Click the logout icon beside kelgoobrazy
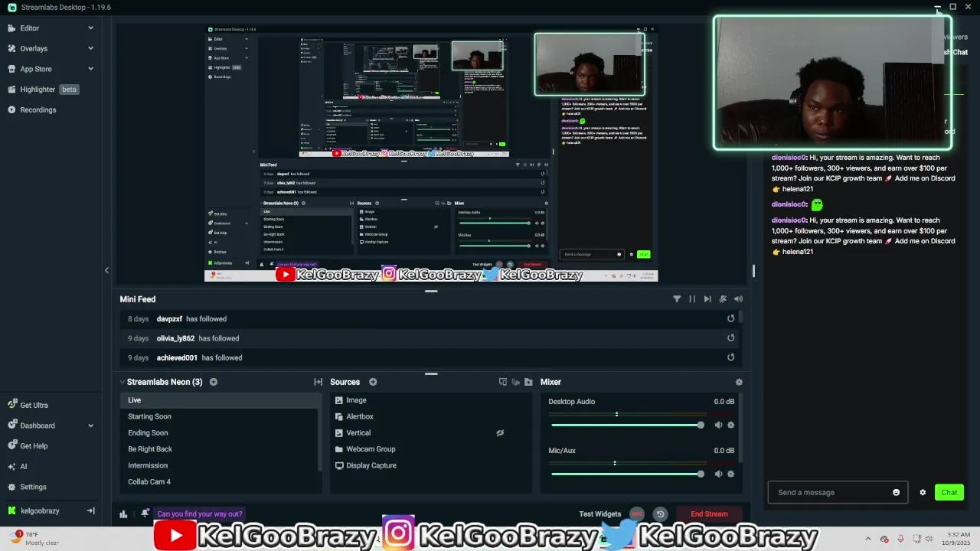Image resolution: width=980 pixels, height=551 pixels. [x=90, y=510]
